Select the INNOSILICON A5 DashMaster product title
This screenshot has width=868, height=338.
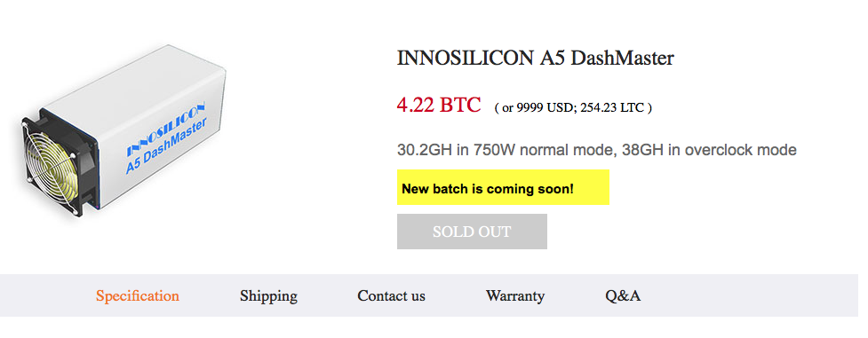pyautogui.click(x=536, y=58)
